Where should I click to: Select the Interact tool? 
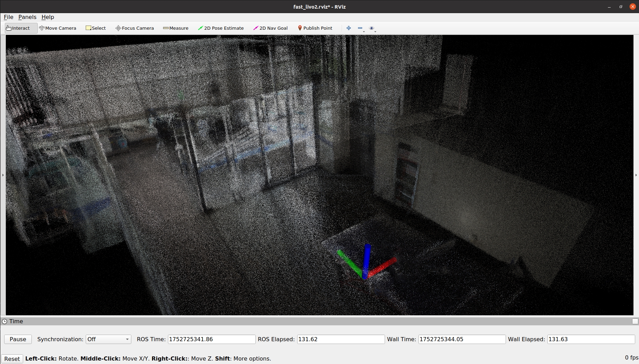tap(21, 28)
